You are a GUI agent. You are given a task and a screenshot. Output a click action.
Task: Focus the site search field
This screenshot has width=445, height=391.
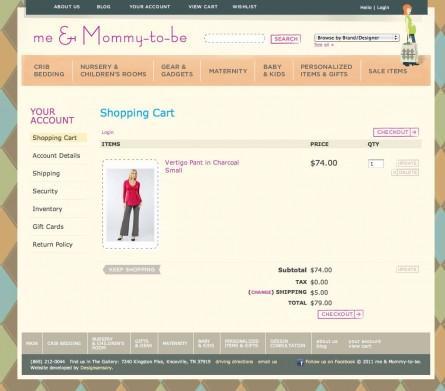234,38
